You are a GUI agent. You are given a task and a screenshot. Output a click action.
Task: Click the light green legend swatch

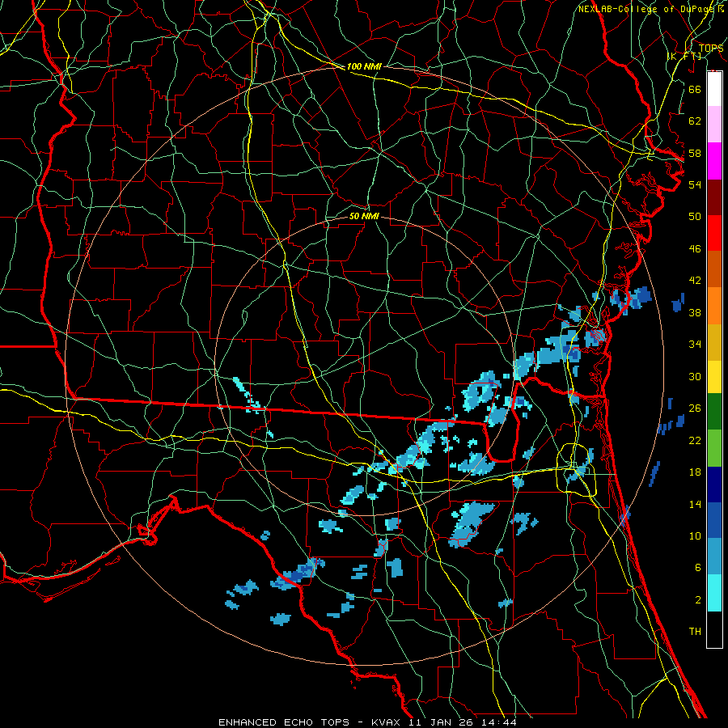[x=714, y=448]
